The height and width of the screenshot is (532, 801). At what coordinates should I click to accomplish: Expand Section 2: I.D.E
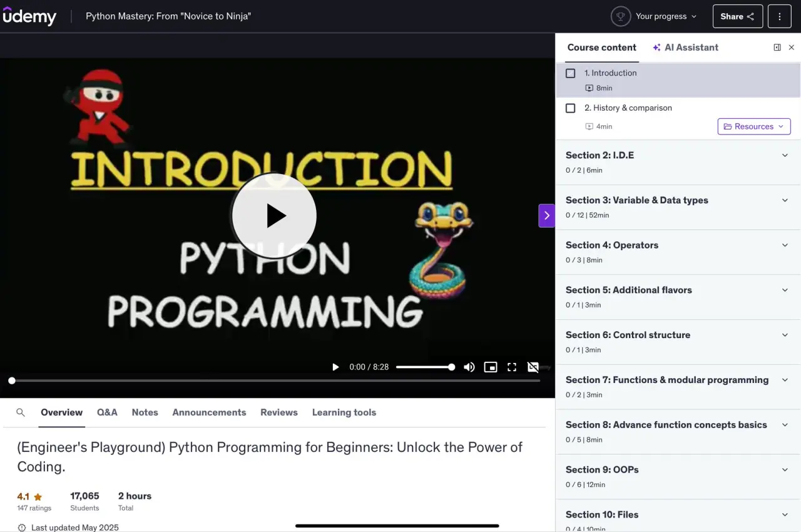point(678,162)
